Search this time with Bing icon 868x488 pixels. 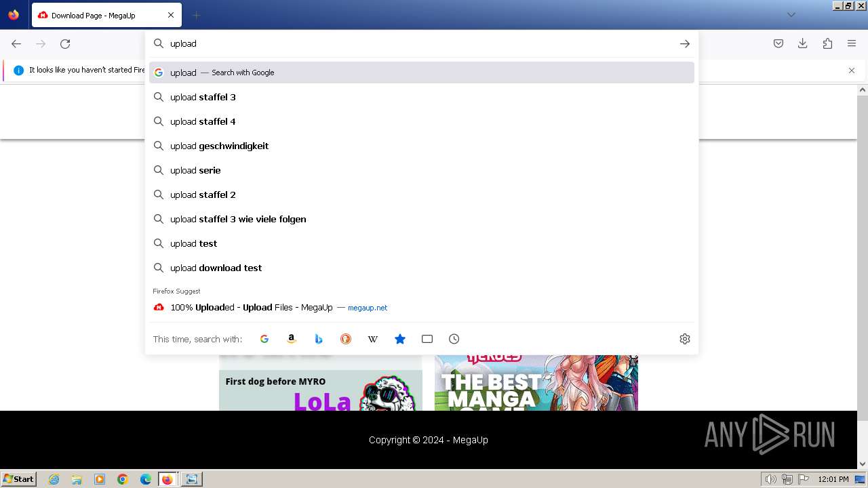[x=319, y=339]
